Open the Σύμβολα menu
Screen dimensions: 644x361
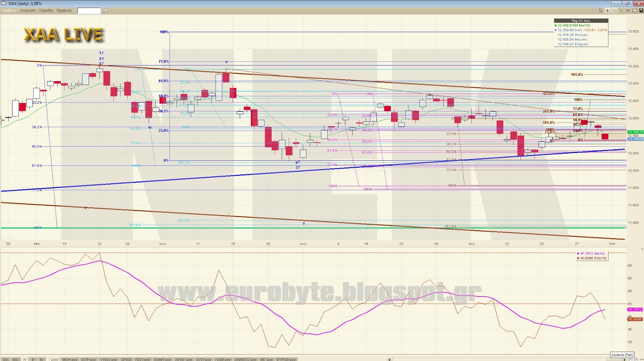[9, 10]
